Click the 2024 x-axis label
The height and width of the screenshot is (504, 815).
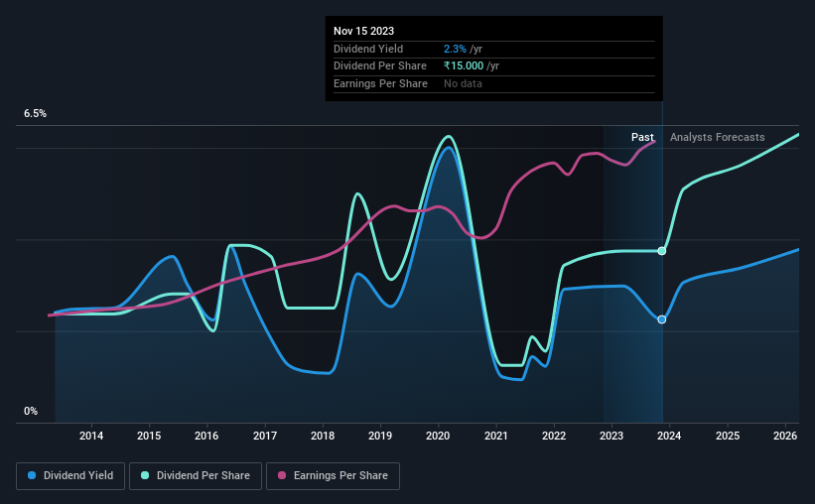point(669,436)
